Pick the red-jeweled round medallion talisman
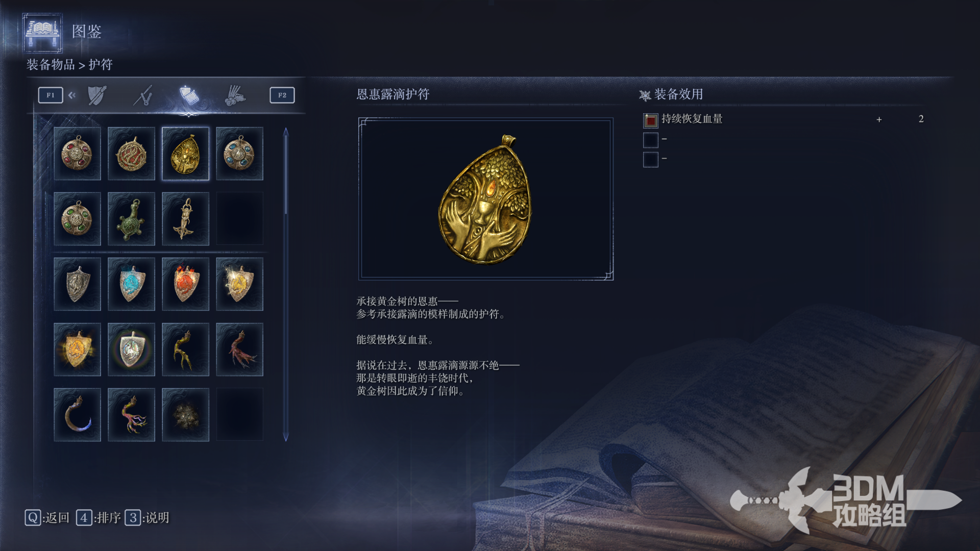980x551 pixels. tap(77, 154)
